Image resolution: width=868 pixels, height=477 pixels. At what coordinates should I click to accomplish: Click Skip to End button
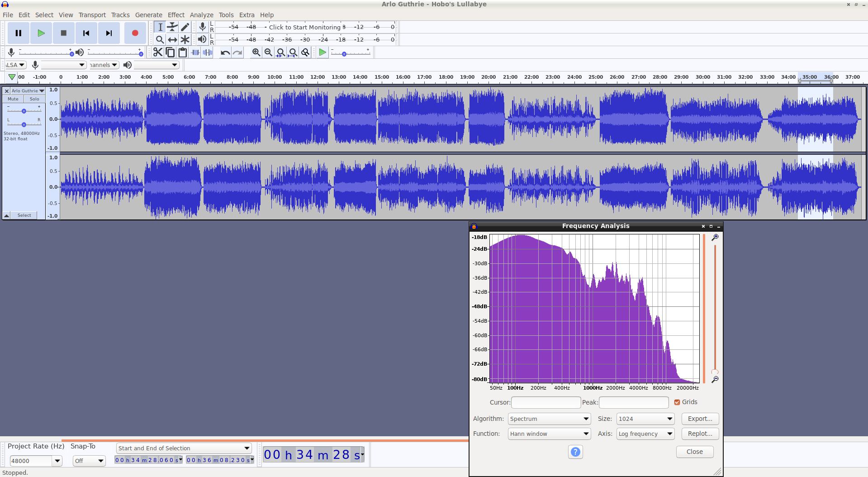(109, 33)
